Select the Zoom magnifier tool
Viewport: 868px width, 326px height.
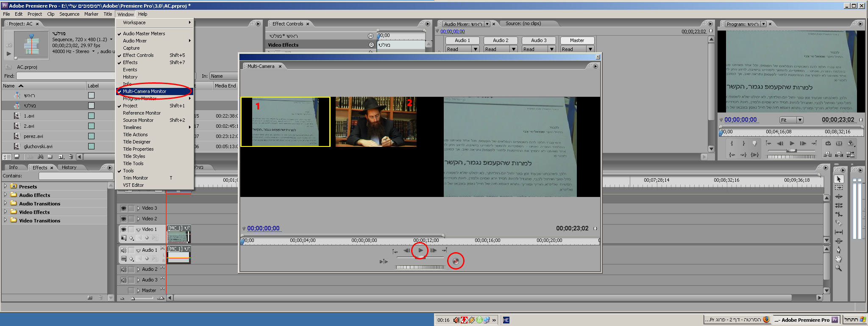click(838, 268)
